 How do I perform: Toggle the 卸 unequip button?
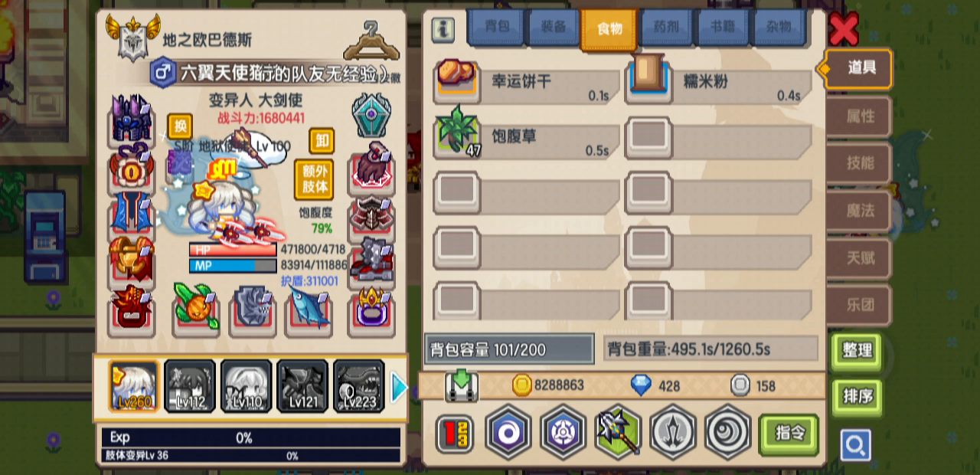pyautogui.click(x=322, y=141)
